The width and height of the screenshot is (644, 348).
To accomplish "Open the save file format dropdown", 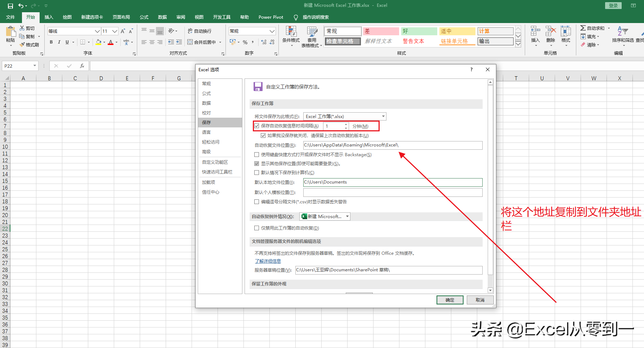I will point(383,116).
